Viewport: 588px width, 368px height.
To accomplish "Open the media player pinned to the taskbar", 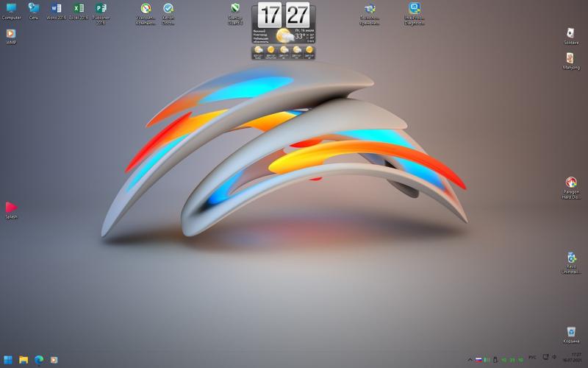I will coord(54,360).
